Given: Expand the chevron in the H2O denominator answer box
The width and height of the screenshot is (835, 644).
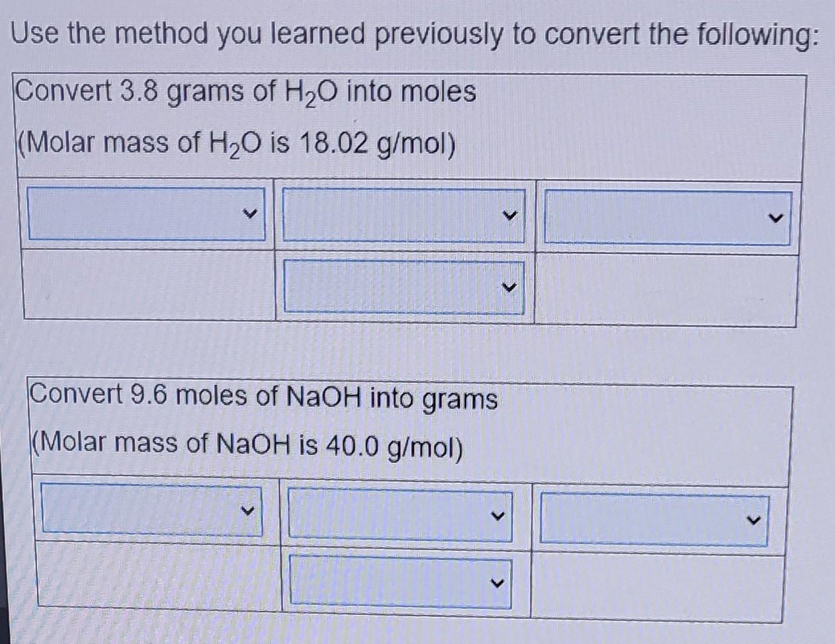Looking at the screenshot, I should point(509,286).
